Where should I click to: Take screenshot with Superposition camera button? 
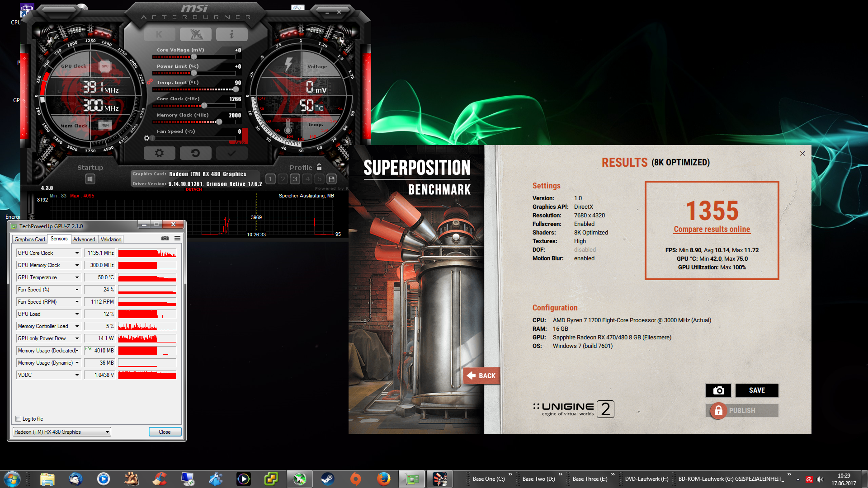pos(718,390)
